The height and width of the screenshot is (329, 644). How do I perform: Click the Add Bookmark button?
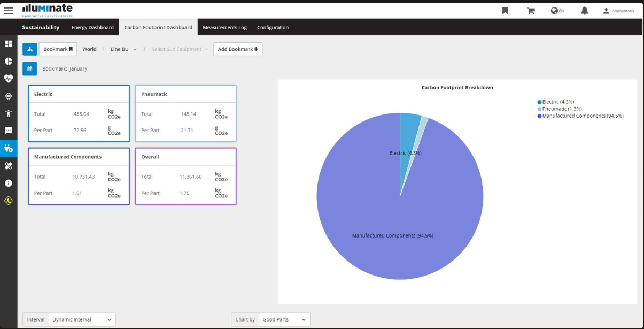[x=238, y=49]
